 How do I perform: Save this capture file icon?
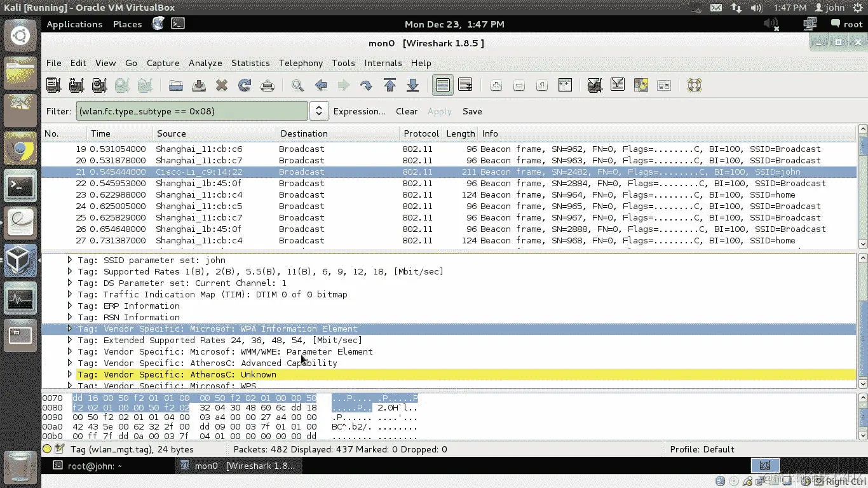pyautogui.click(x=199, y=85)
